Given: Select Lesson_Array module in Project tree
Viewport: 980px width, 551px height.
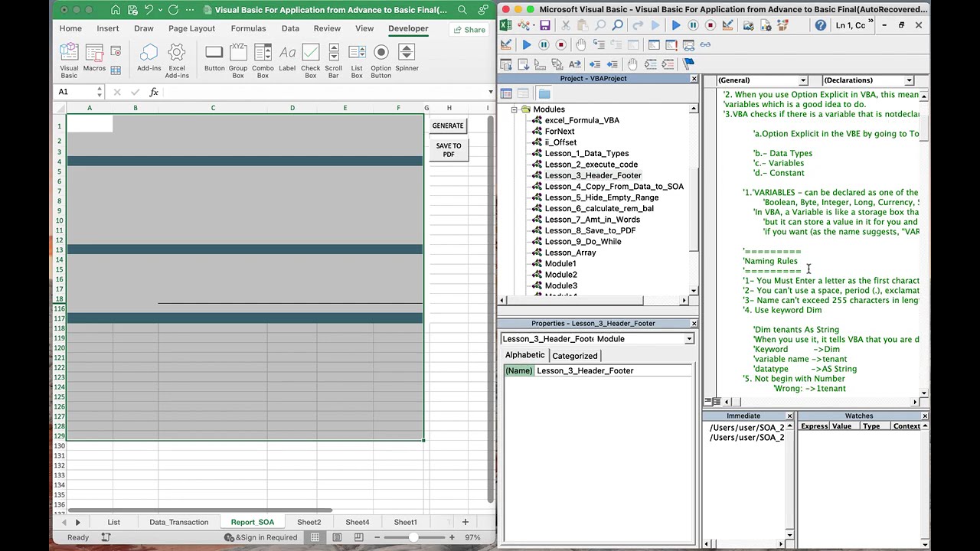Looking at the screenshot, I should tap(570, 253).
